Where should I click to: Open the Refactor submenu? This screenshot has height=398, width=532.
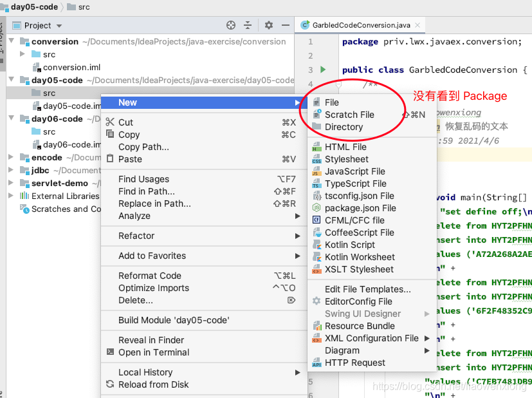click(x=136, y=236)
